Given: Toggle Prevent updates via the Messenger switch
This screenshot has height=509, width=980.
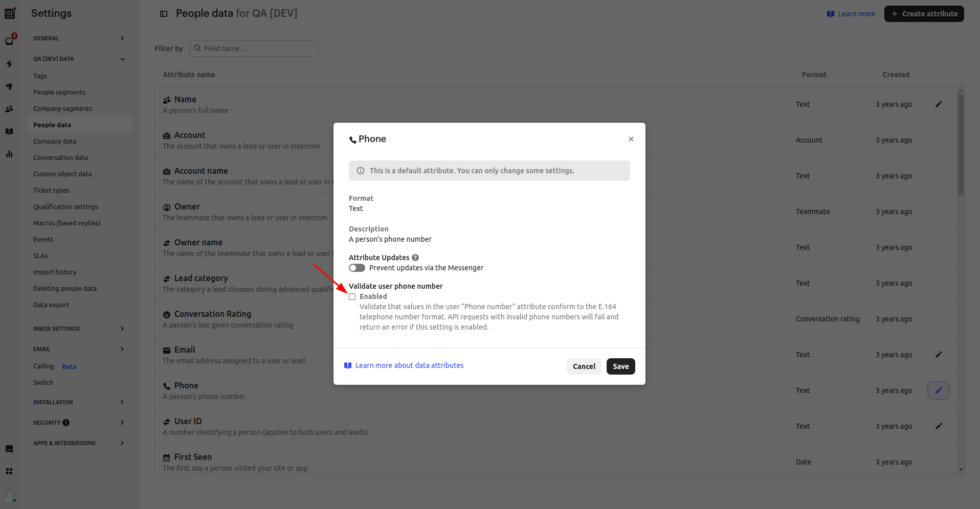Looking at the screenshot, I should [x=357, y=268].
